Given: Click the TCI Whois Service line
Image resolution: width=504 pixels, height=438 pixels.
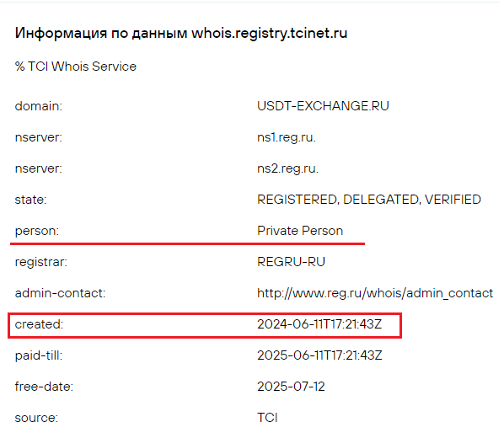Looking at the screenshot, I should (76, 67).
